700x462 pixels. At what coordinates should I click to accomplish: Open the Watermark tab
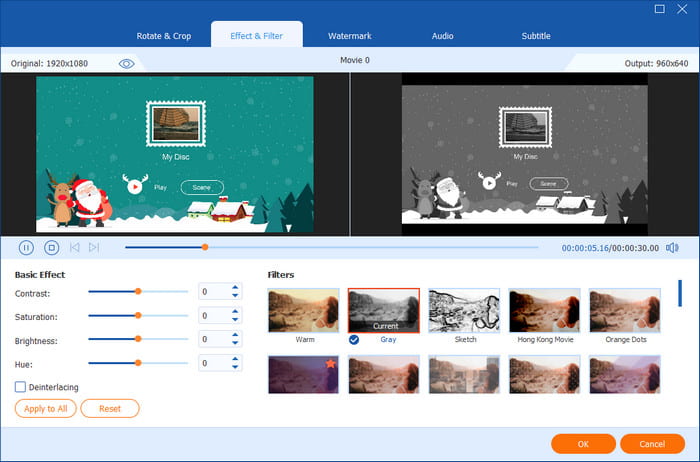(x=349, y=36)
